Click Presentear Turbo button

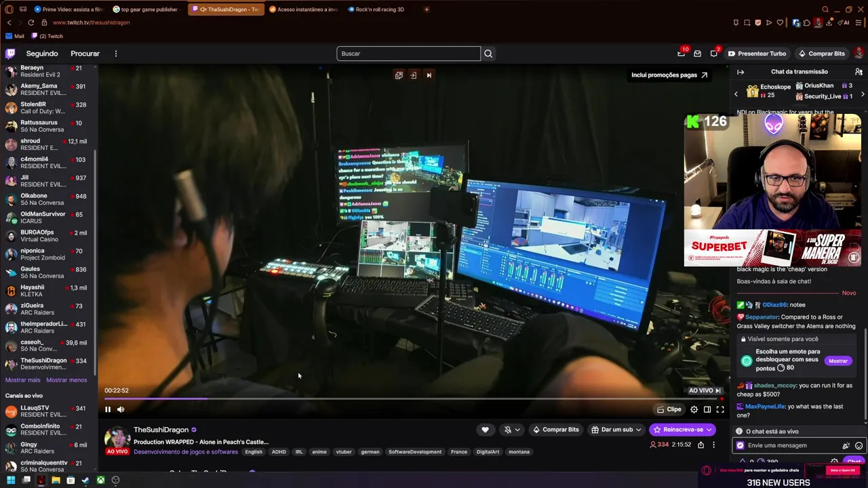pos(757,54)
